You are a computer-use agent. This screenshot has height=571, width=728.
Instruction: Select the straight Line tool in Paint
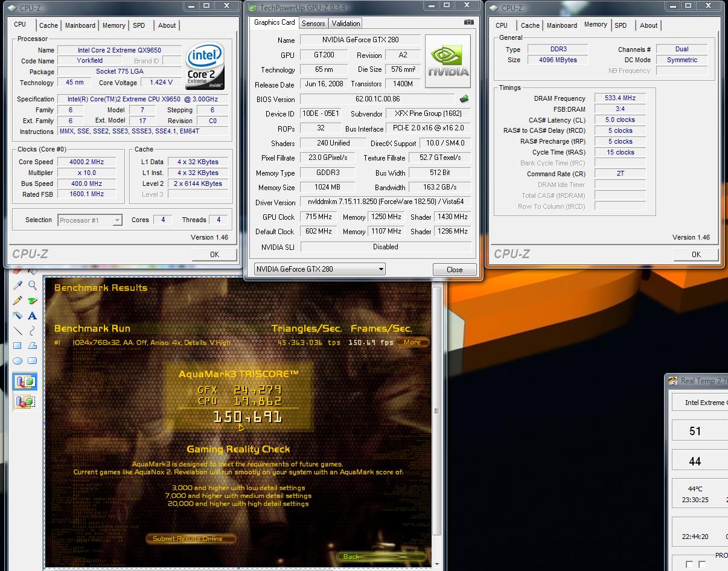(18, 330)
